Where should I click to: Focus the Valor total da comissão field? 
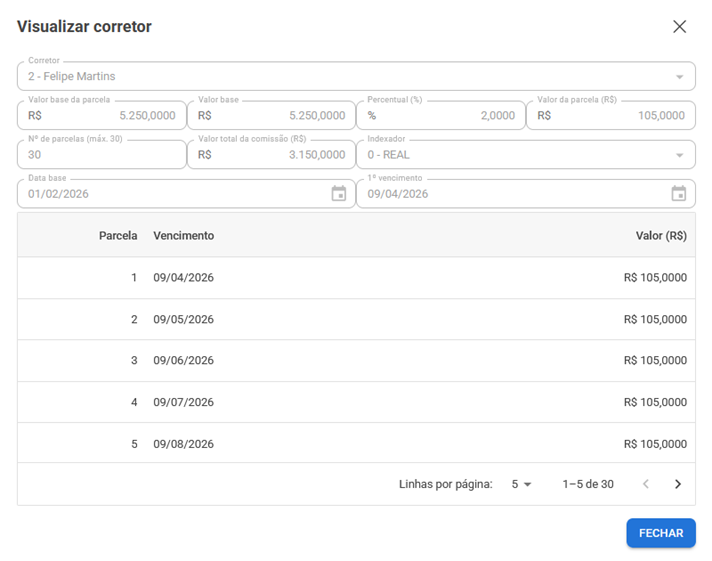click(x=272, y=154)
